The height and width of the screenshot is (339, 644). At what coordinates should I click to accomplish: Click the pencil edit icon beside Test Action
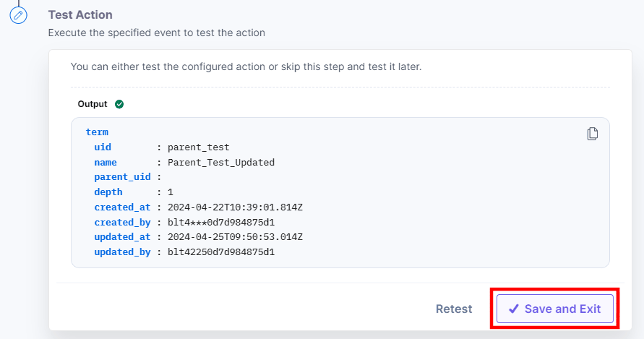(x=18, y=15)
